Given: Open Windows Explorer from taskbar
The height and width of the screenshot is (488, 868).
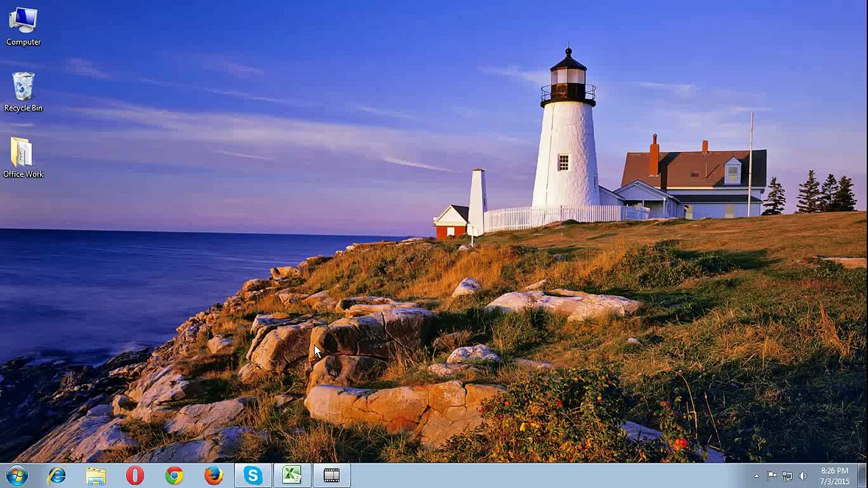Looking at the screenshot, I should point(96,476).
